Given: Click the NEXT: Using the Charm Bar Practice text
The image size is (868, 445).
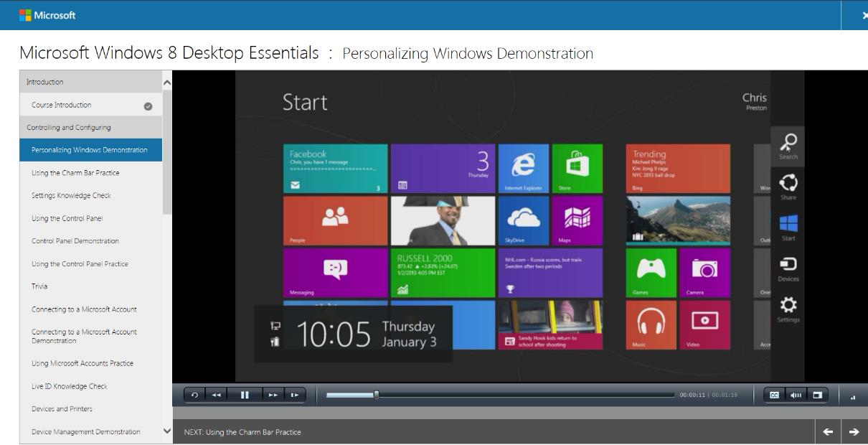Looking at the screenshot, I should (242, 432).
